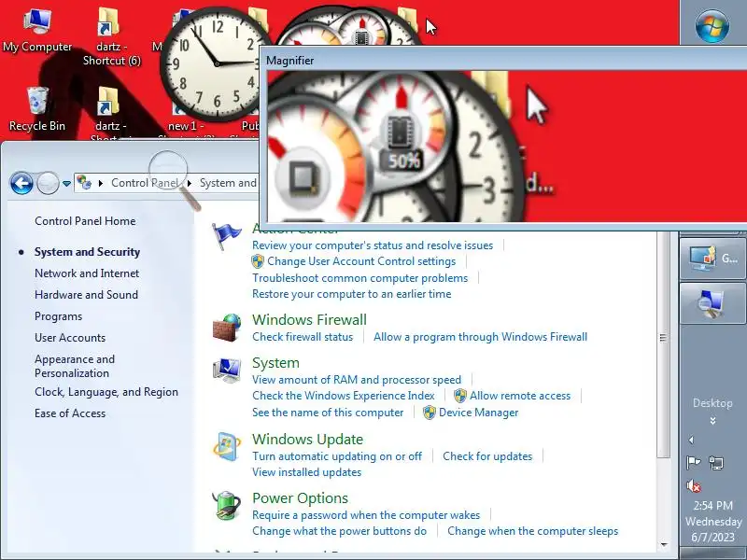
Task: Open Troubleshoot common computer problems
Action: click(360, 278)
